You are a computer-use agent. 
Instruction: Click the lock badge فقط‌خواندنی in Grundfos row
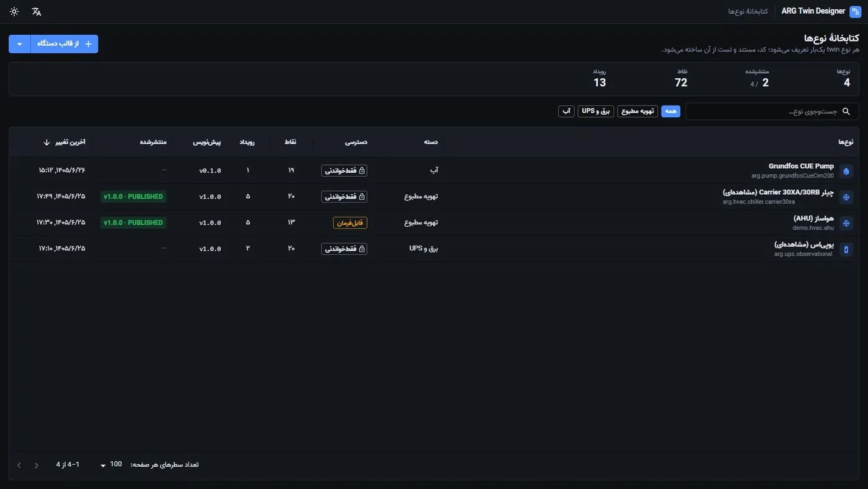click(344, 171)
